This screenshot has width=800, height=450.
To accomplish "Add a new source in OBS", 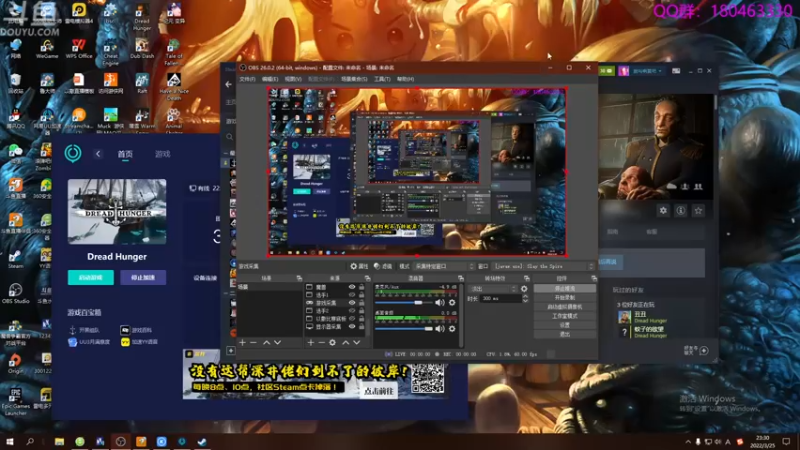I will pyautogui.click(x=311, y=342).
